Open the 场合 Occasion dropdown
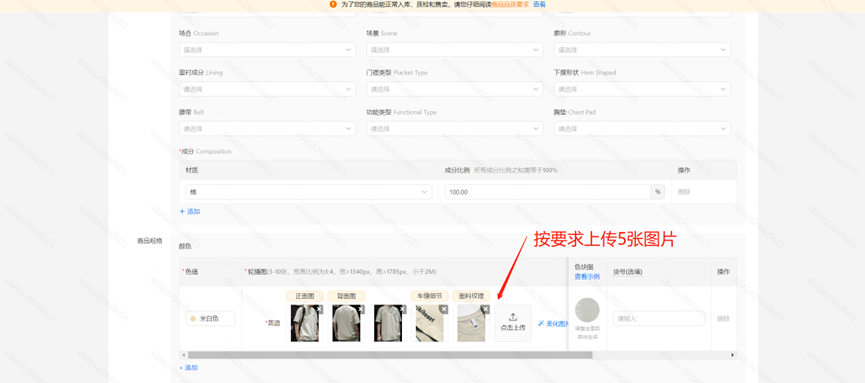 268,50
